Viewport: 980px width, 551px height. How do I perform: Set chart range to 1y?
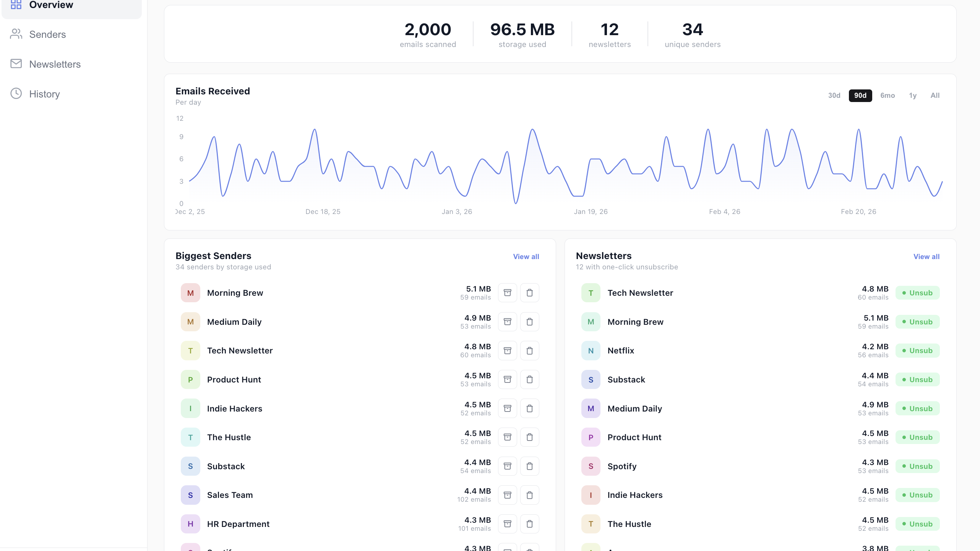tap(913, 96)
